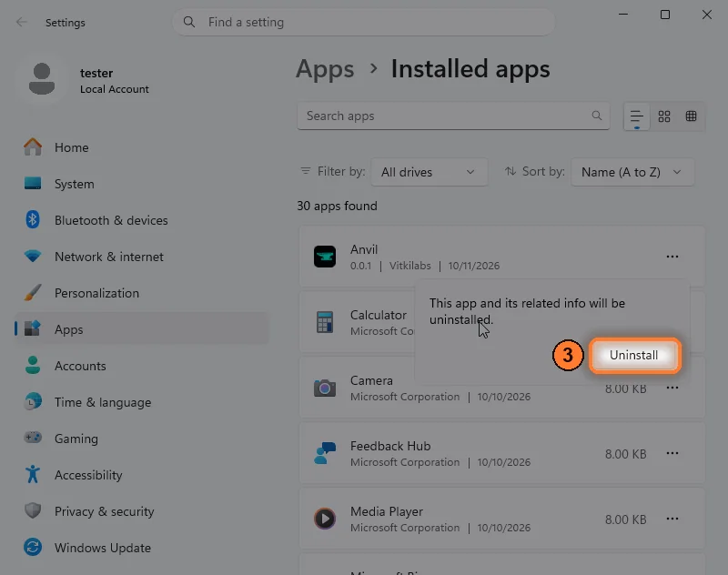This screenshot has height=575, width=728.
Task: Open the tester Local Account profile
Action: (88, 80)
